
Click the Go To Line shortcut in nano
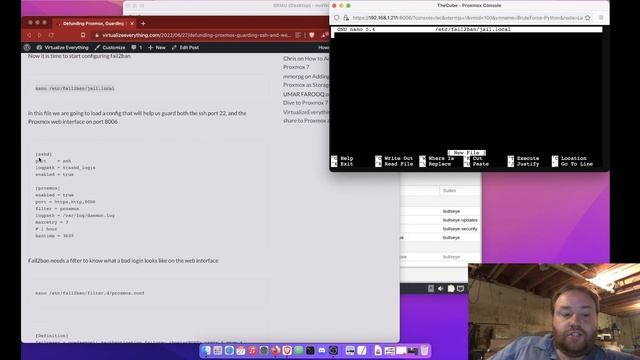(572, 164)
